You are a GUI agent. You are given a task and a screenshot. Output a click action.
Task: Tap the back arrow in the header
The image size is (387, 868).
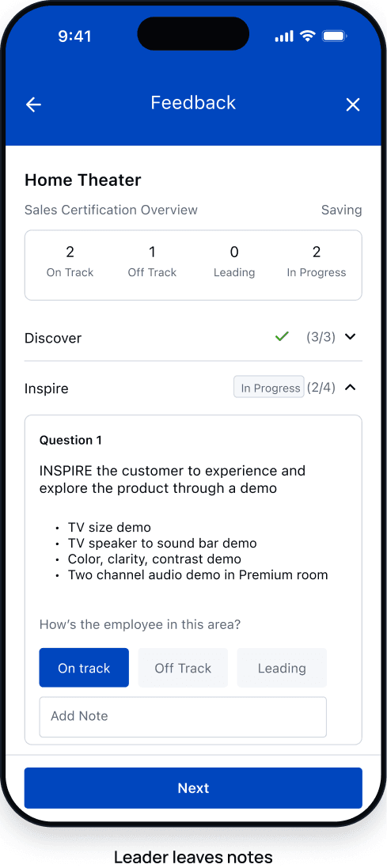click(34, 104)
